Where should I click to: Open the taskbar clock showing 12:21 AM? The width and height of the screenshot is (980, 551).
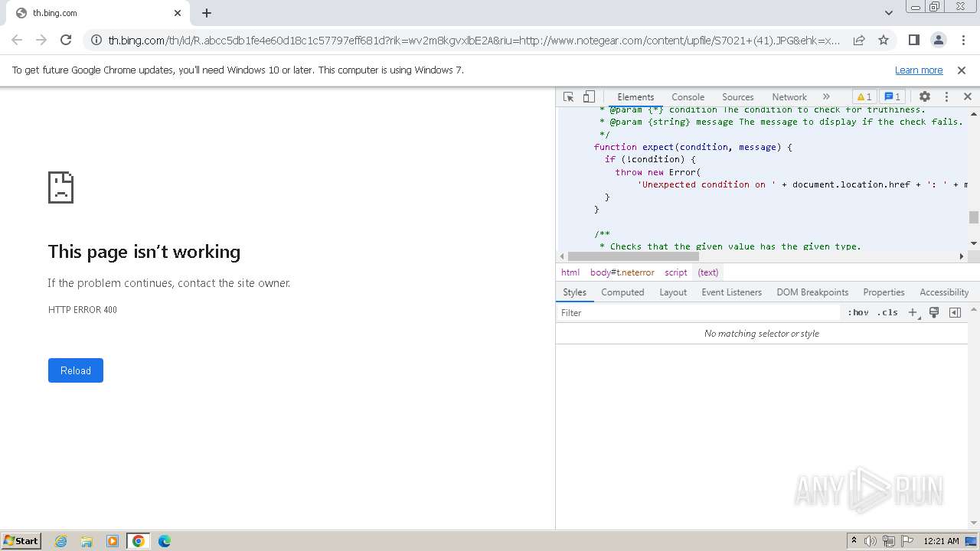tap(941, 541)
